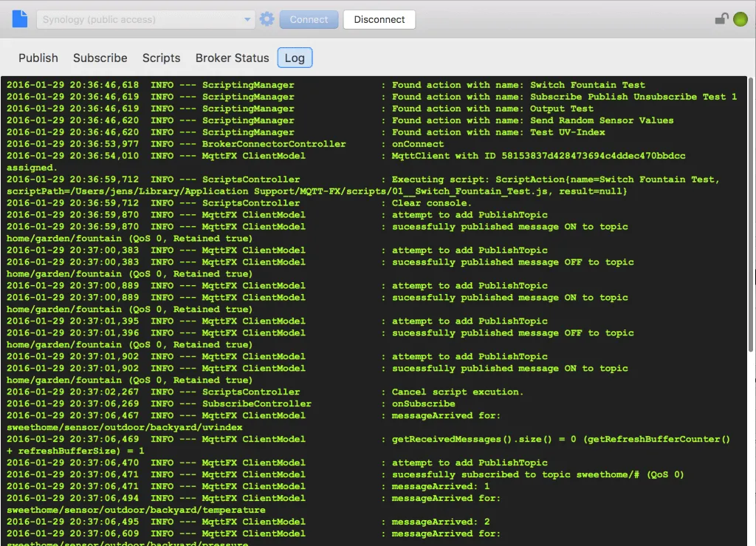The width and height of the screenshot is (756, 546).
Task: Click the green connection status indicator
Action: [x=740, y=19]
